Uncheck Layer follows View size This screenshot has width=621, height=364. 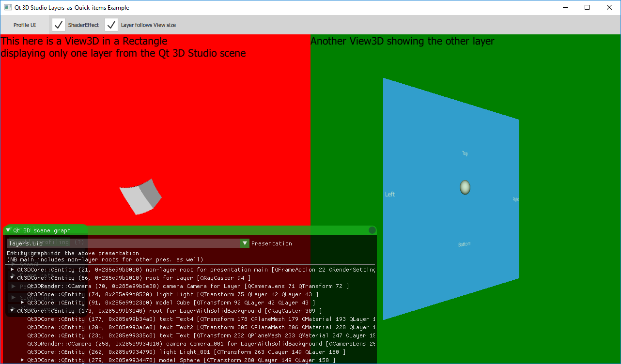coord(111,25)
